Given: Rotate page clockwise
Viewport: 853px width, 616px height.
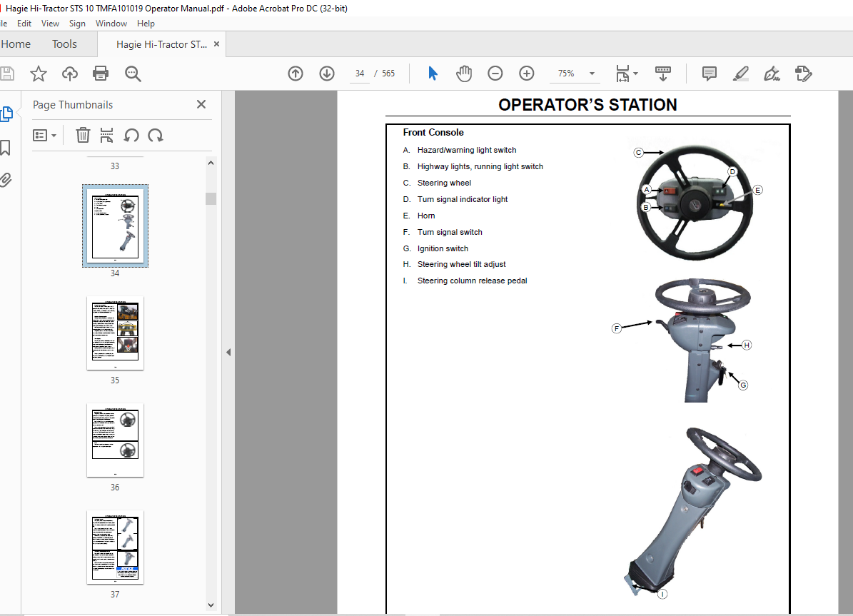Looking at the screenshot, I should pos(156,135).
